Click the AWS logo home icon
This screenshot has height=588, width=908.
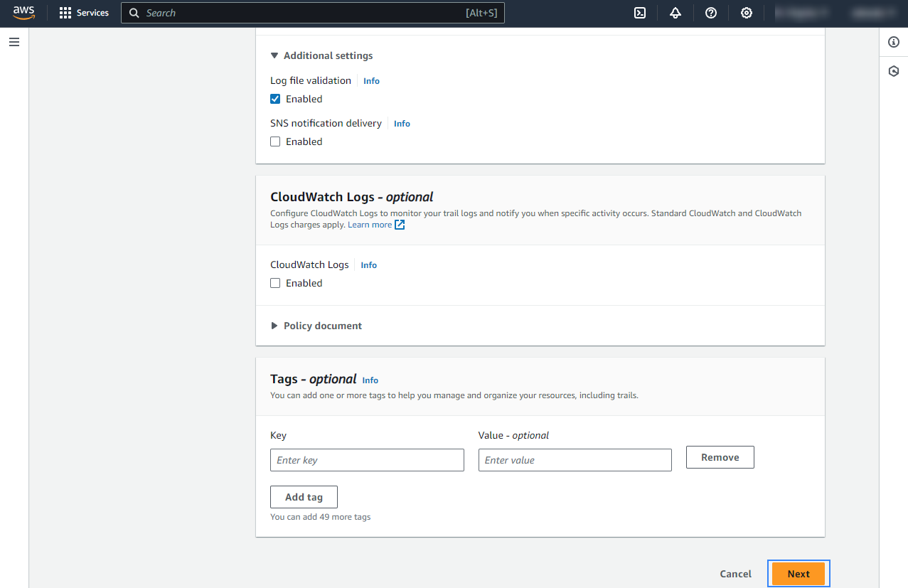point(23,13)
